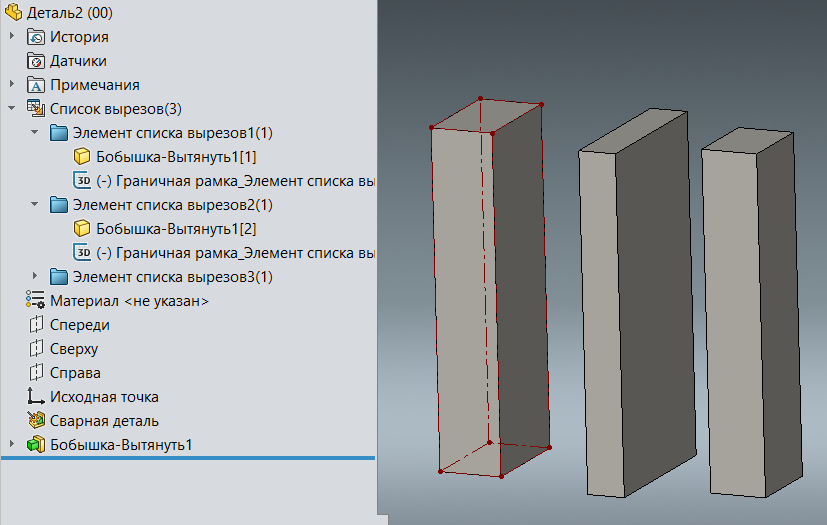Click the Исходная точка origin icon
827x525 pixels.
[x=35, y=397]
